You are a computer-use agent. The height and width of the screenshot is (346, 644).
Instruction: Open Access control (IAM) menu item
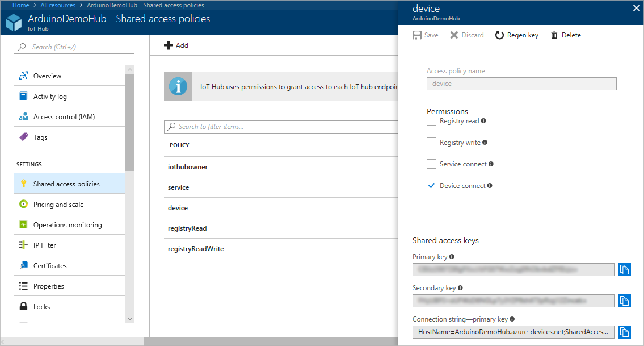[x=69, y=117]
